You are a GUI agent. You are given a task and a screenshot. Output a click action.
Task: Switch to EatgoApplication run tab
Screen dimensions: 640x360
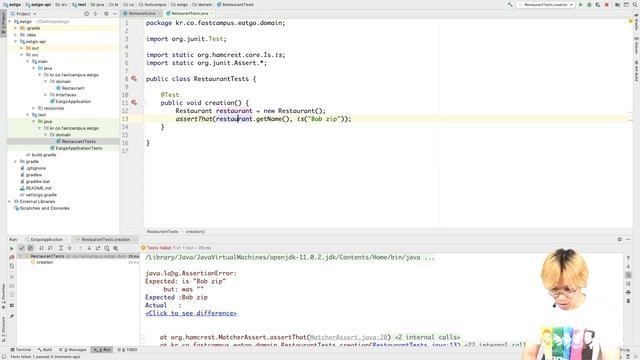click(x=47, y=240)
